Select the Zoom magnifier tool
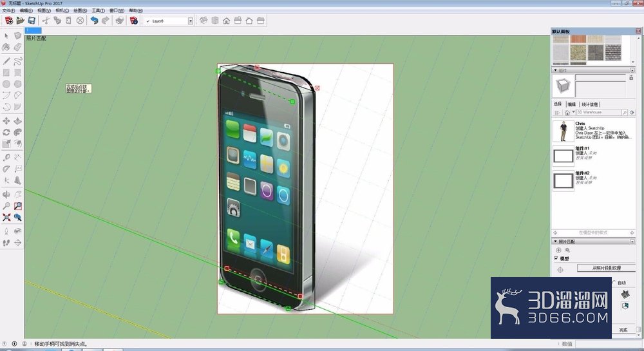Viewport: 644px width, 351px height. pos(6,206)
